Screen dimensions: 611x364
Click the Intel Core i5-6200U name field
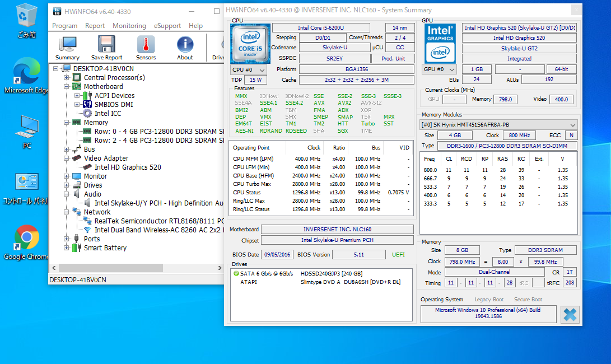coord(321,27)
